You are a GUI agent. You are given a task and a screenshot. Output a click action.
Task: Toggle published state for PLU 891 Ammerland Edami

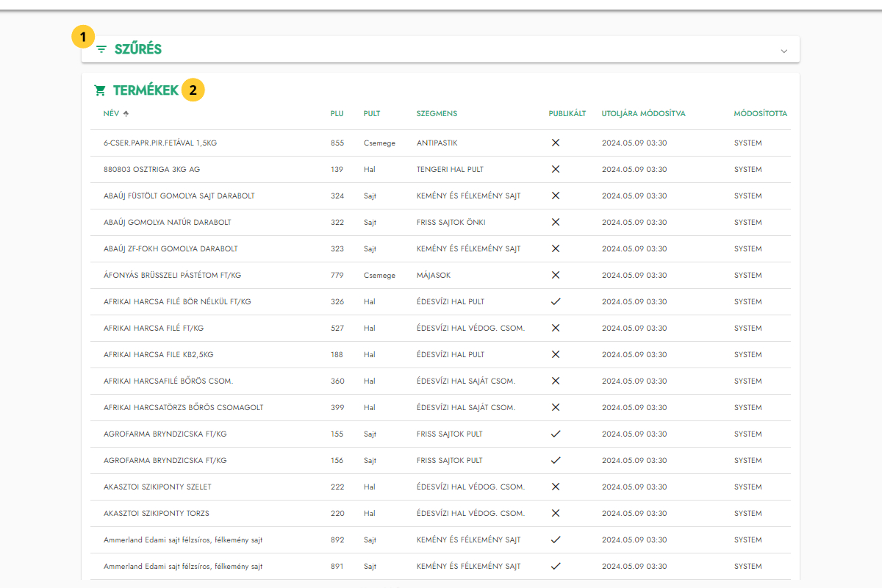tap(556, 566)
